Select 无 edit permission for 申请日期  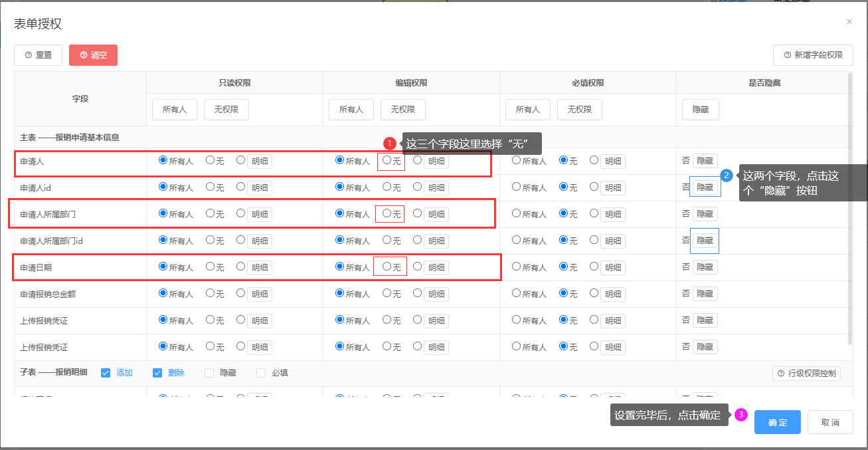[x=387, y=267]
